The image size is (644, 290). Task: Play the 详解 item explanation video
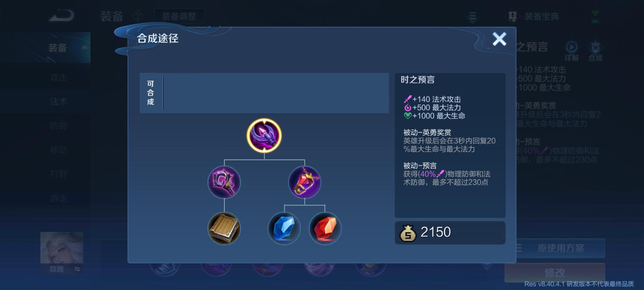[x=572, y=51]
